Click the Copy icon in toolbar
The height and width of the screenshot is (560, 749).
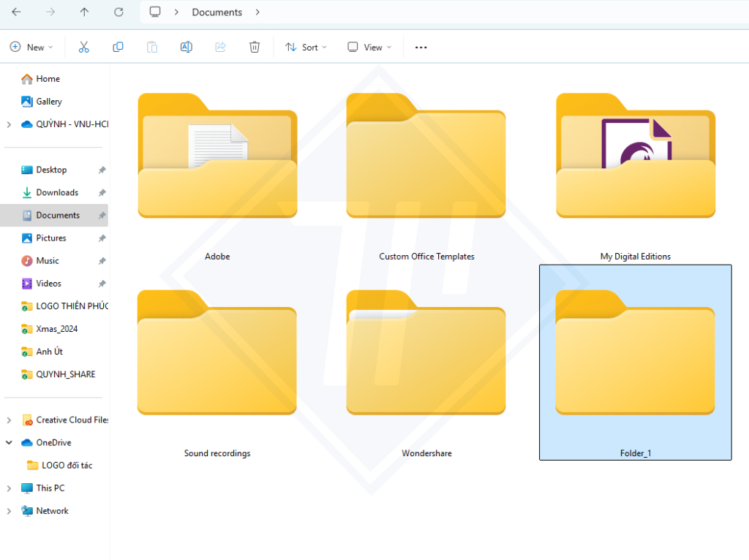(118, 47)
